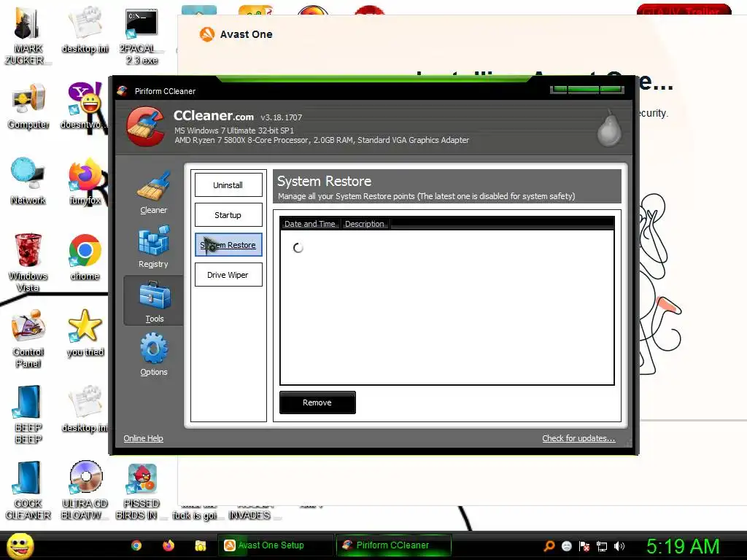This screenshot has height=560, width=747.
Task: Click the Piriform CCleaner taskbar button
Action: (x=393, y=545)
